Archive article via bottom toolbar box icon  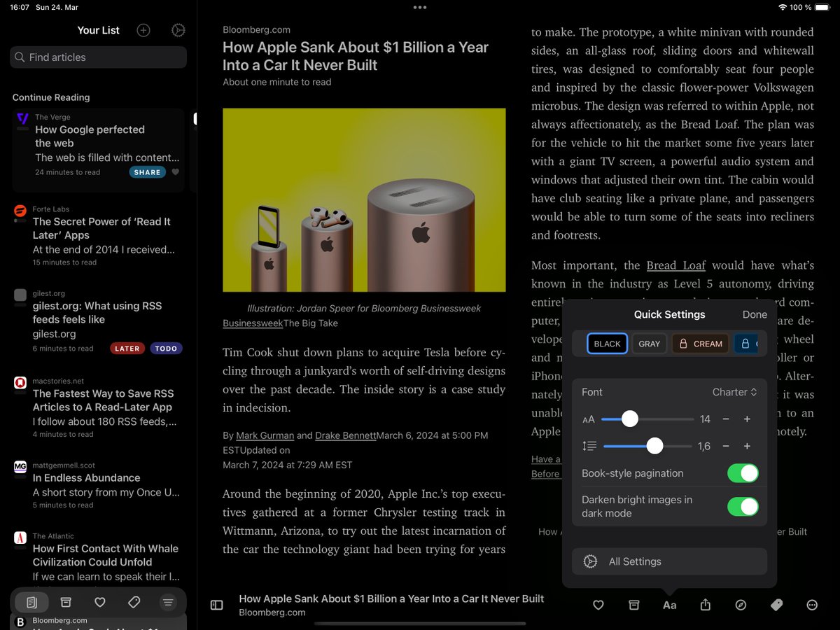[634, 605]
